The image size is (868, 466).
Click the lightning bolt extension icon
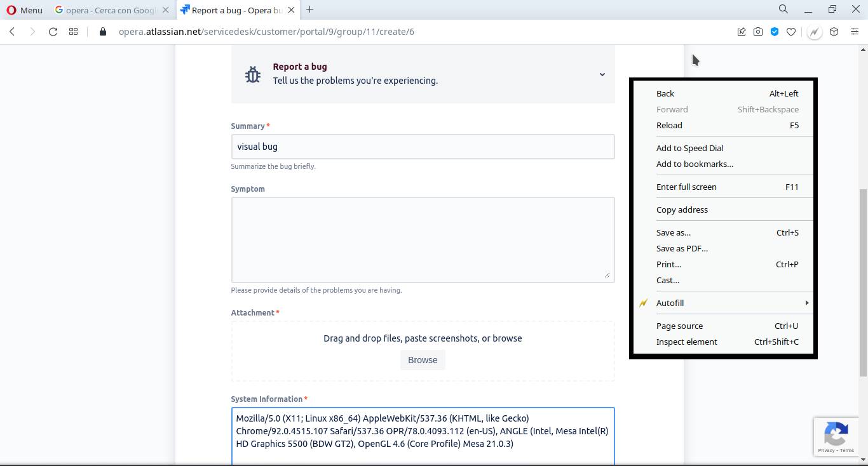[x=815, y=32]
